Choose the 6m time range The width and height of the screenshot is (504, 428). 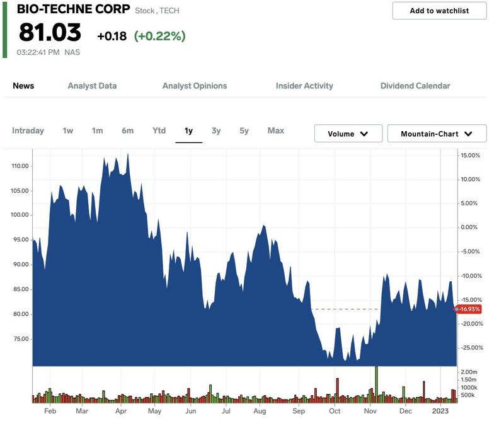pos(128,130)
